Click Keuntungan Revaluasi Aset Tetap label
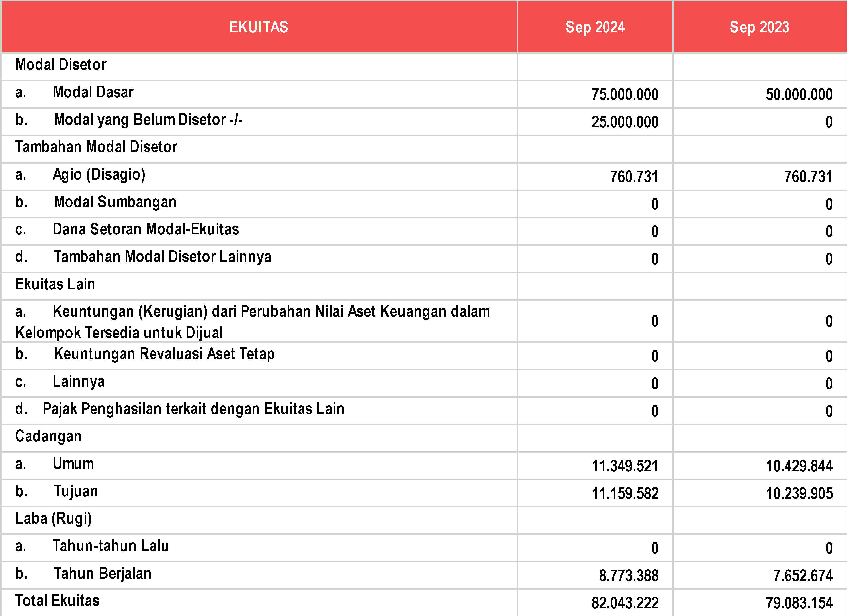The image size is (847, 616). coord(164,354)
